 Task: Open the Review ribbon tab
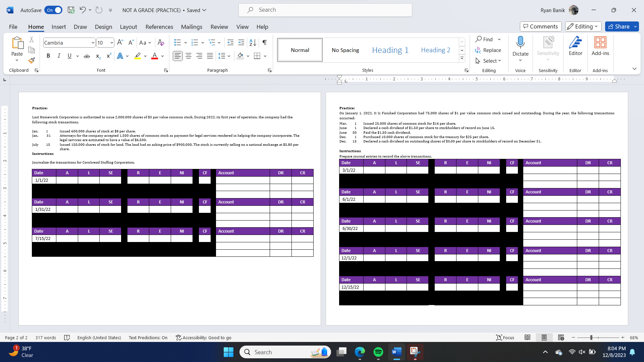pyautogui.click(x=219, y=27)
